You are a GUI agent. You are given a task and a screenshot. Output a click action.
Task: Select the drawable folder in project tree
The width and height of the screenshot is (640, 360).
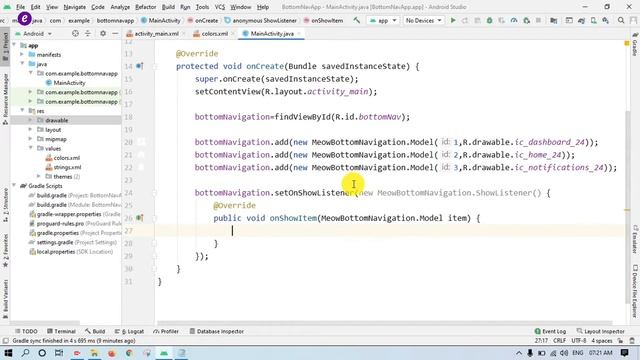point(57,120)
